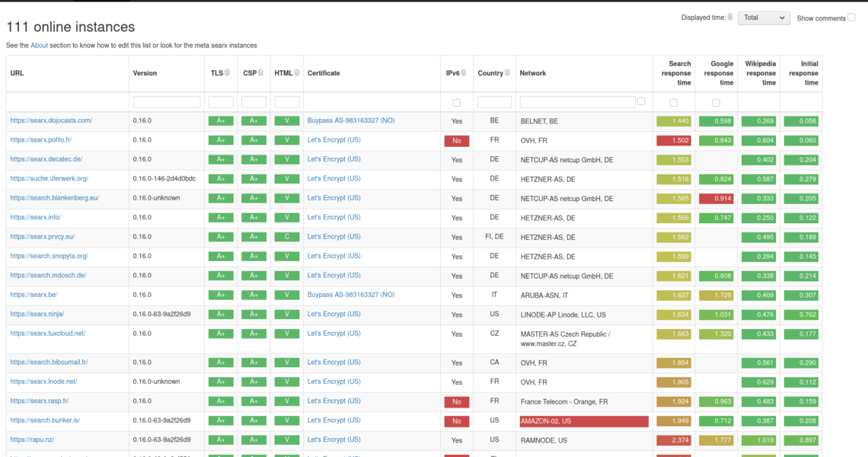Tick the IPv6 filter checkbox

tap(456, 103)
